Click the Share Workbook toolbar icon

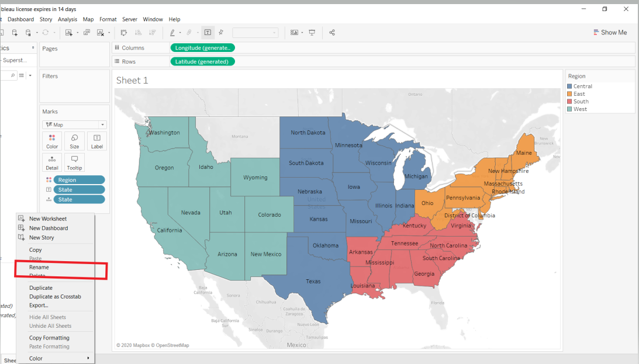pyautogui.click(x=332, y=33)
